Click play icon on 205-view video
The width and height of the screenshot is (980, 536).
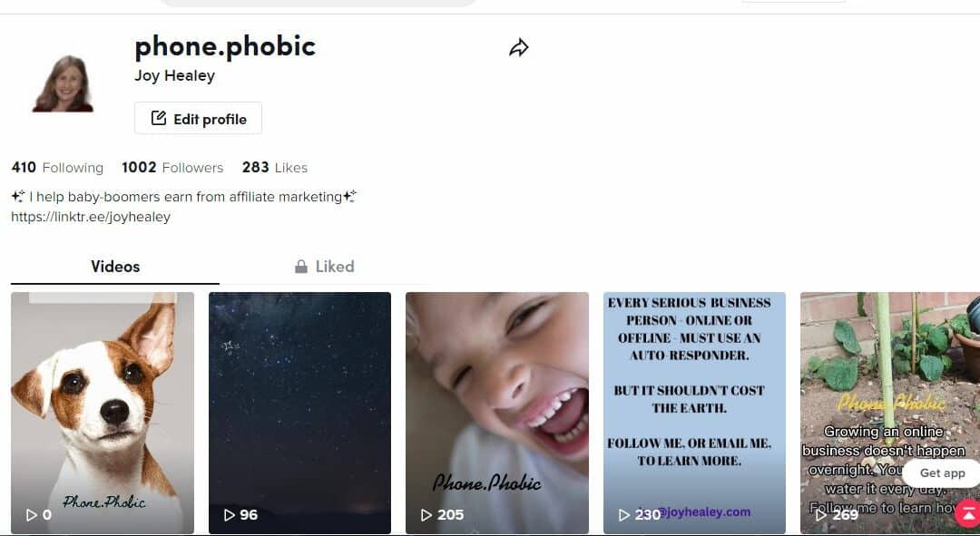426,515
